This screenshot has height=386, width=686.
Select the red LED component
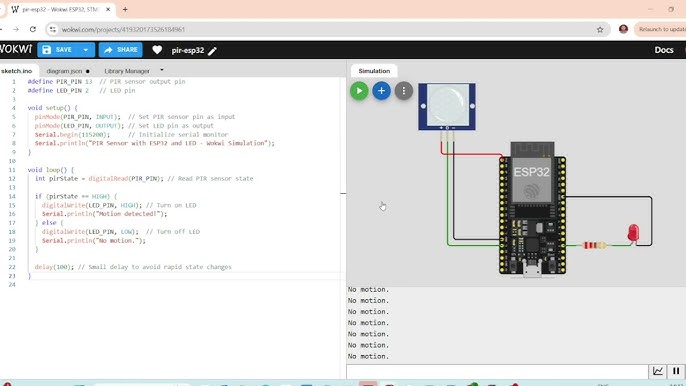pos(633,233)
